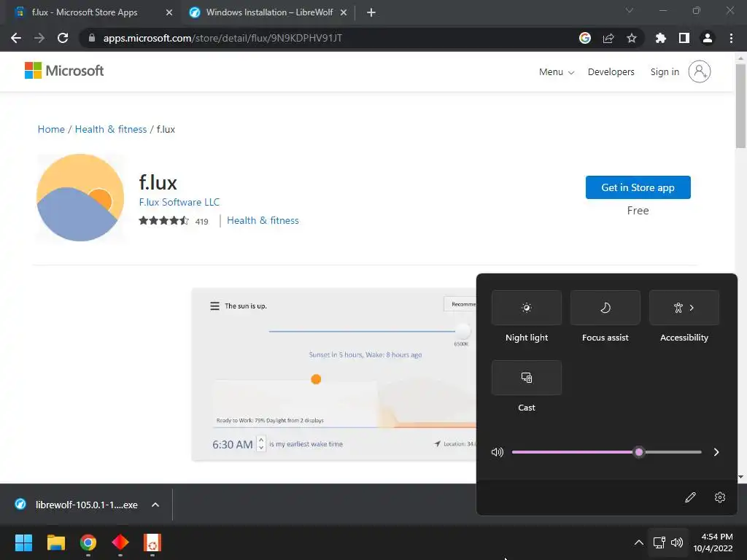Viewport: 747px width, 560px height.
Task: Click the Free price label
Action: click(x=638, y=211)
